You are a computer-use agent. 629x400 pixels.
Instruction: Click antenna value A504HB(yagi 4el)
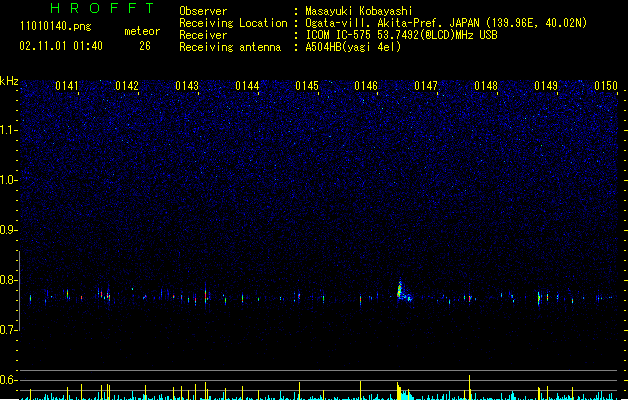(353, 47)
